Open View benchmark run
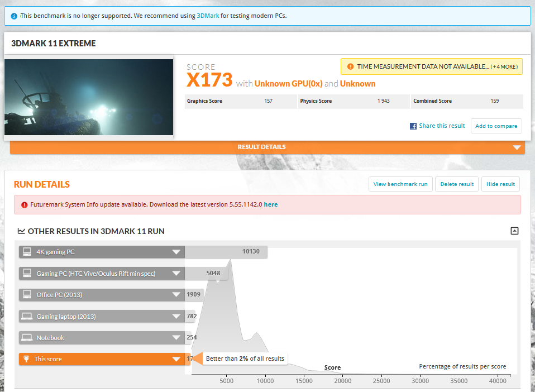 pyautogui.click(x=400, y=184)
